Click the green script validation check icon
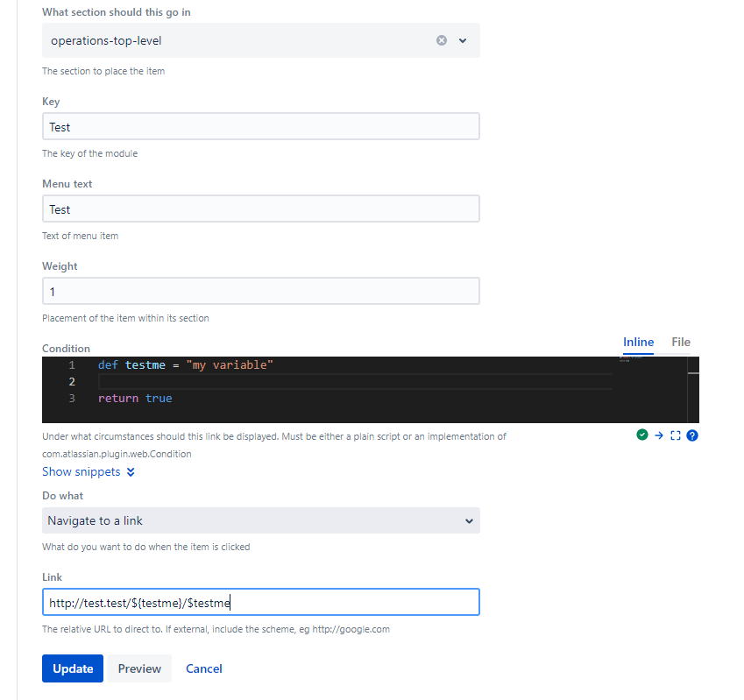The height and width of the screenshot is (700, 744). 642,435
